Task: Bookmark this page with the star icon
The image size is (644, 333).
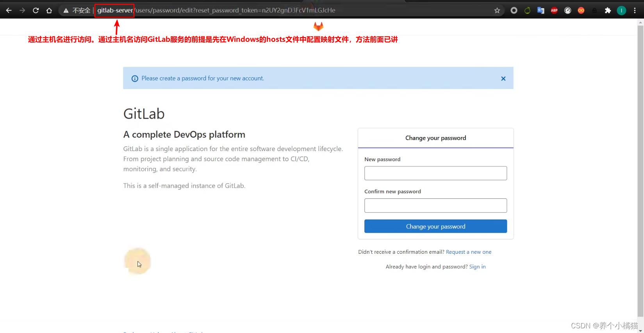Action: (x=497, y=11)
